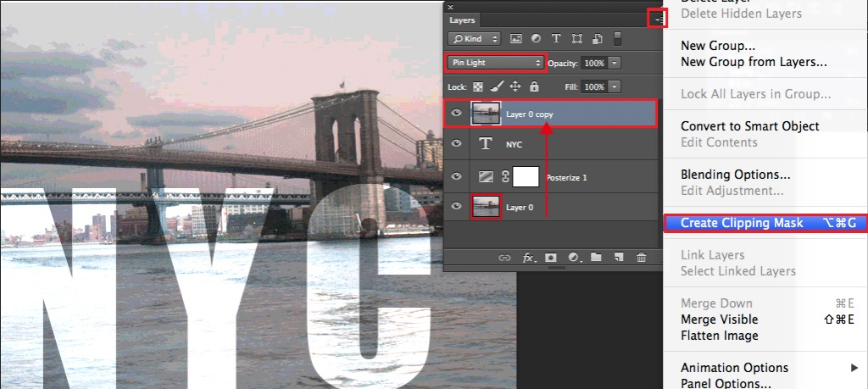Hide the Layer 0 copy layer

(x=457, y=114)
